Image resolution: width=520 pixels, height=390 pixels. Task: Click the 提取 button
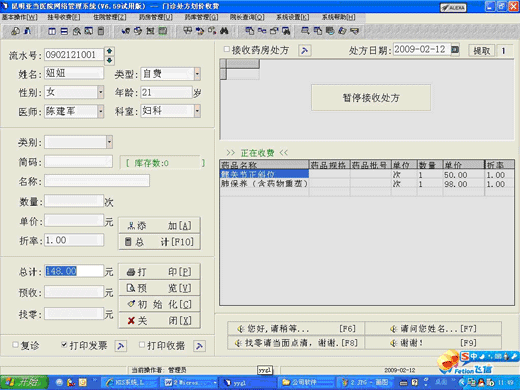point(481,51)
